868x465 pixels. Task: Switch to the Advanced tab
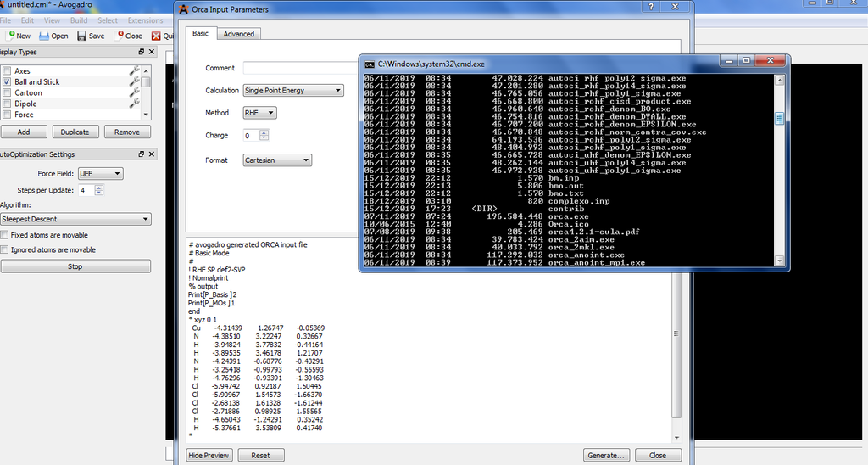pyautogui.click(x=238, y=34)
